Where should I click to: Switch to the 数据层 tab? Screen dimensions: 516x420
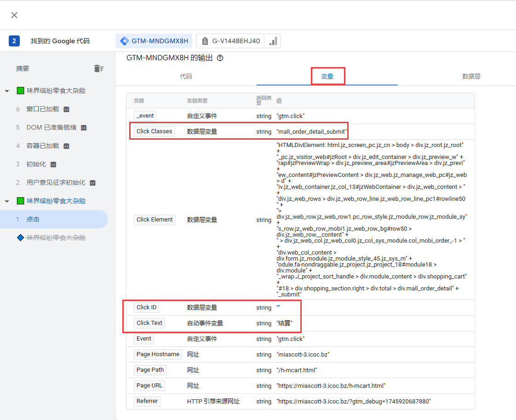471,77
